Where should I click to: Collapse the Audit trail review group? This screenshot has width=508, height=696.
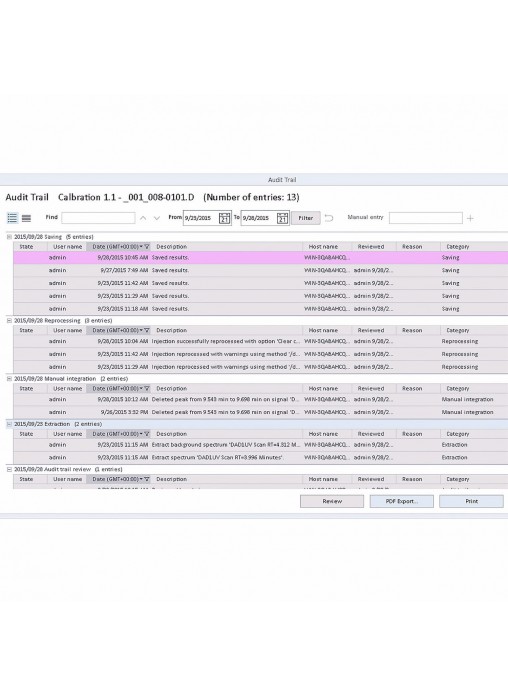pos(9,469)
